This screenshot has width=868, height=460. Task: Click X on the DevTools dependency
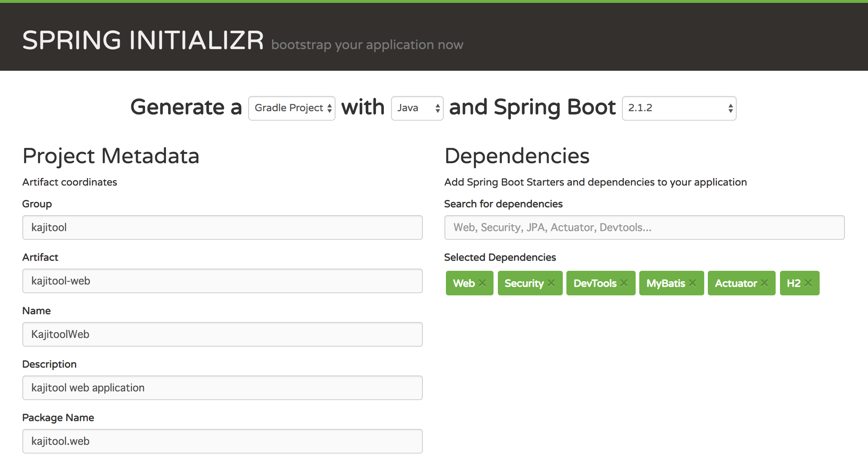pyautogui.click(x=624, y=283)
